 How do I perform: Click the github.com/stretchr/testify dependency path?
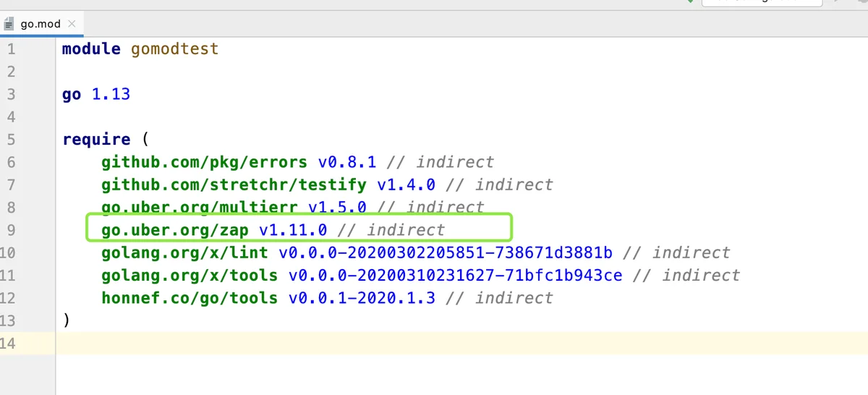(234, 185)
